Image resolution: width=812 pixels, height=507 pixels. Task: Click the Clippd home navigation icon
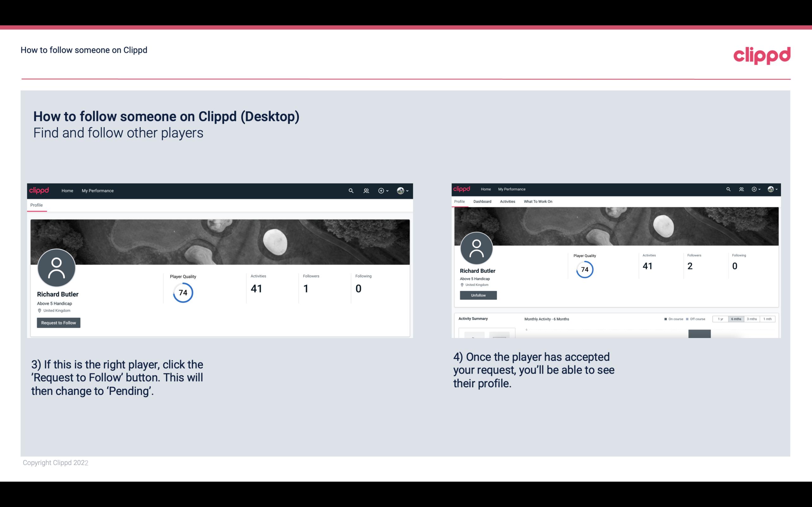39,190
